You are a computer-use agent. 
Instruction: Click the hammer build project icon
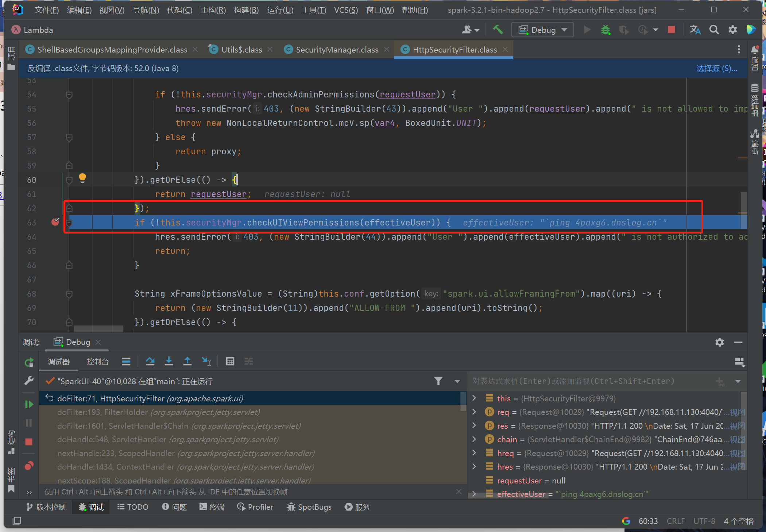[x=498, y=30]
